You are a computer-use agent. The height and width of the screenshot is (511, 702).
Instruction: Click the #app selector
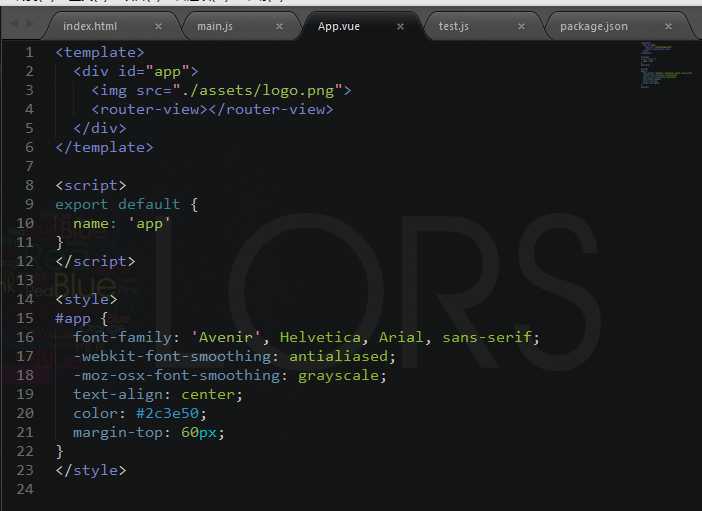point(73,318)
